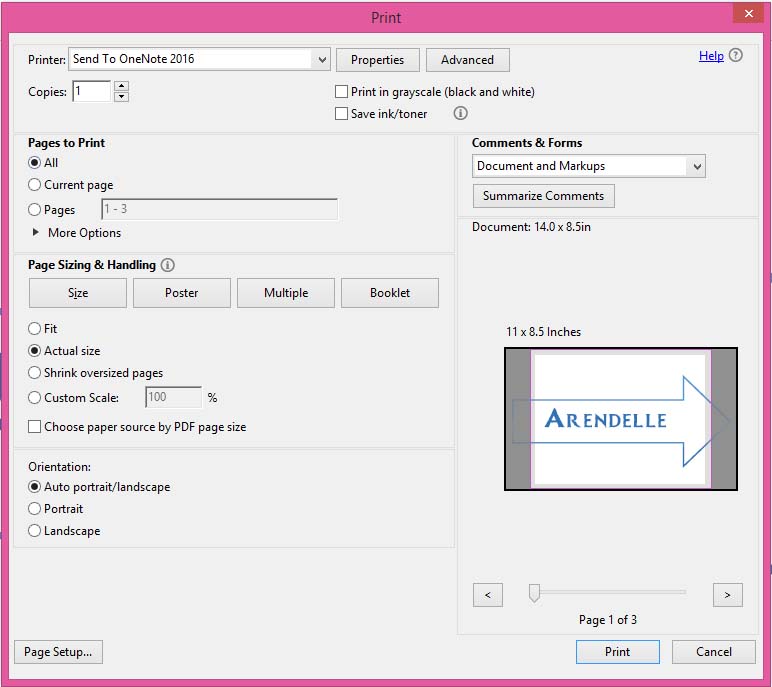Image resolution: width=772 pixels, height=687 pixels.
Task: Click the Print button
Action: 617,652
